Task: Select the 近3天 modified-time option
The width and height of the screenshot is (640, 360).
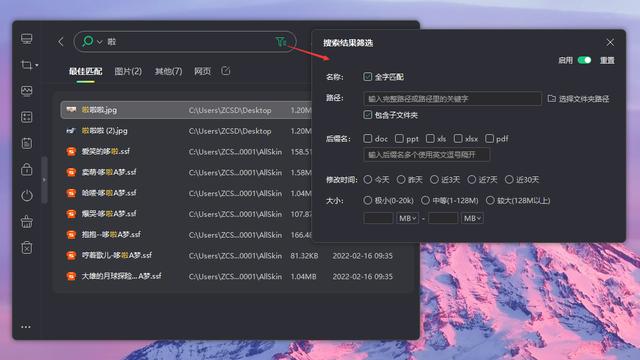Action: point(434,179)
